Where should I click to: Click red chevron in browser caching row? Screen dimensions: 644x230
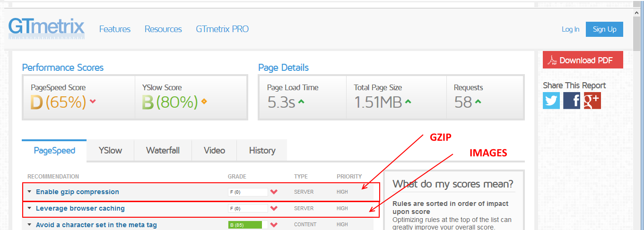(x=274, y=208)
